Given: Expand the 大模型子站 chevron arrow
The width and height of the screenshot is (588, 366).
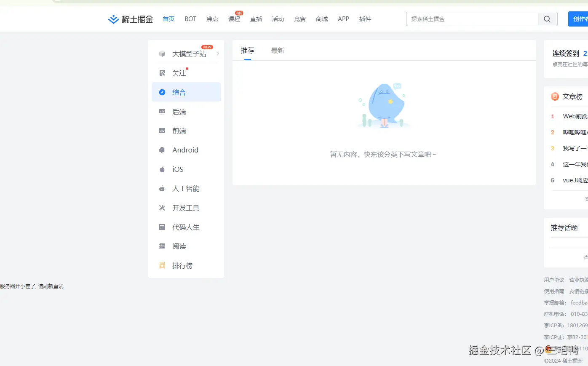Looking at the screenshot, I should pyautogui.click(x=218, y=53).
